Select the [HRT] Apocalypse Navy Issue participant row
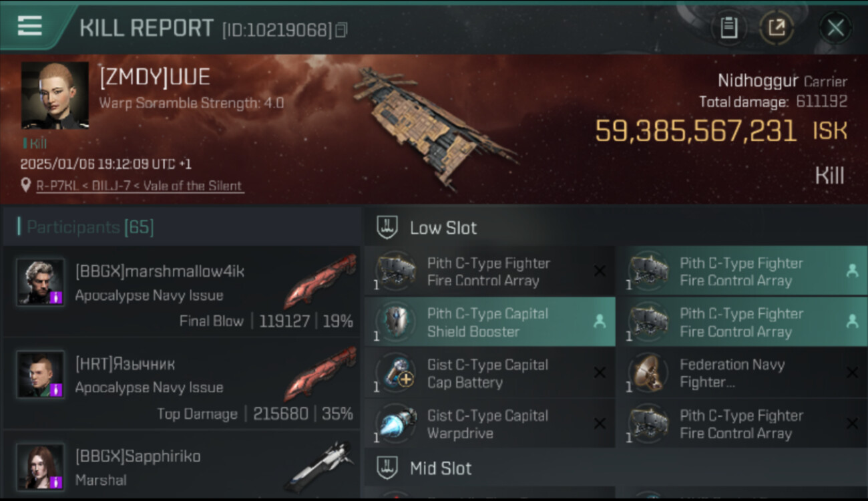868x501 pixels. tap(182, 384)
